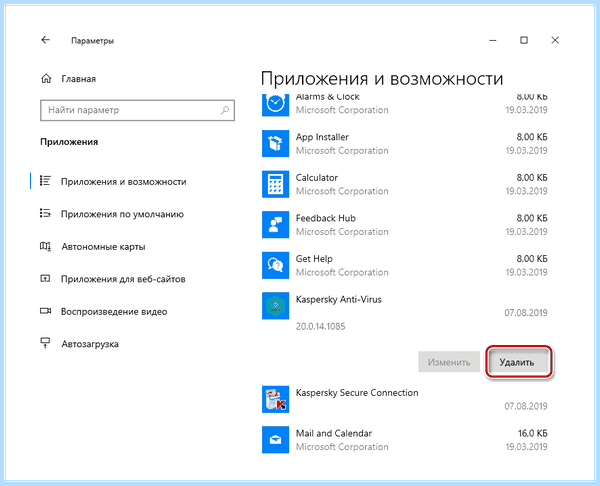Select the Kaspersky Anti-Virus entry name

click(x=339, y=299)
